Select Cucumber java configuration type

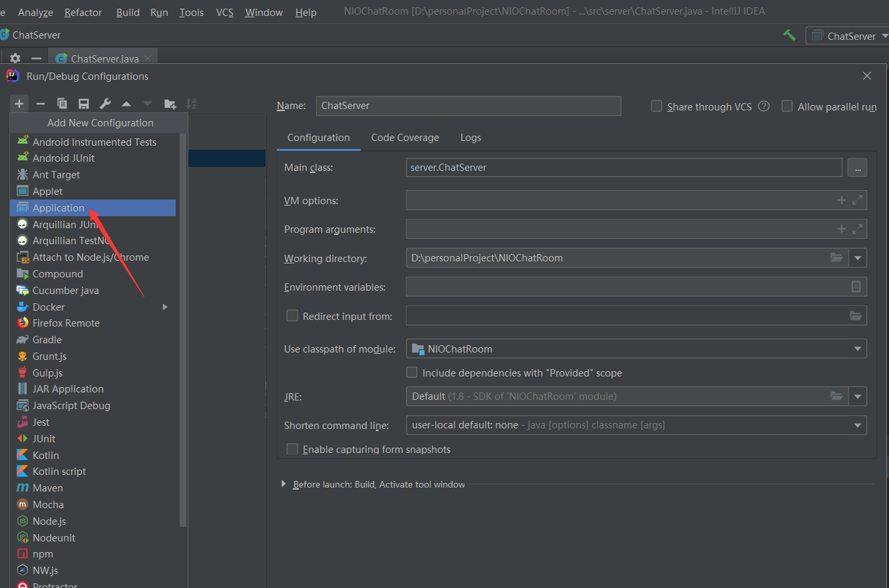93,291
